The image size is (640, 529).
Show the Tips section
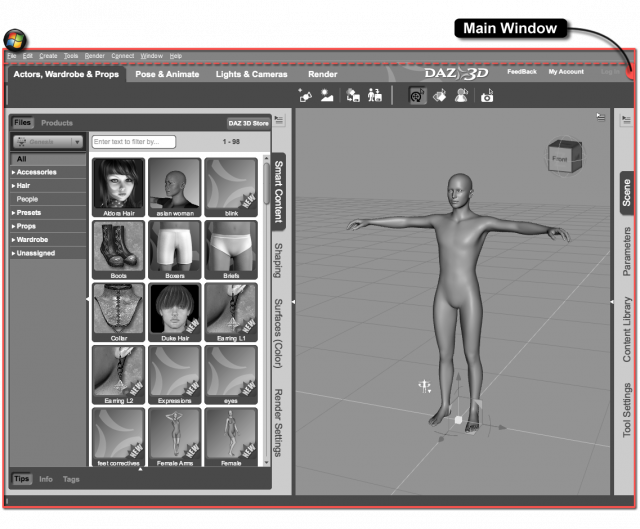point(22,479)
